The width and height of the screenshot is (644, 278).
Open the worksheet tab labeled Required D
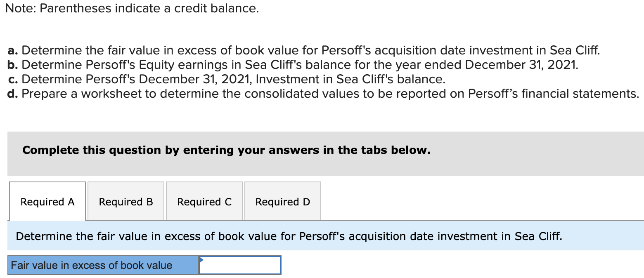click(282, 201)
